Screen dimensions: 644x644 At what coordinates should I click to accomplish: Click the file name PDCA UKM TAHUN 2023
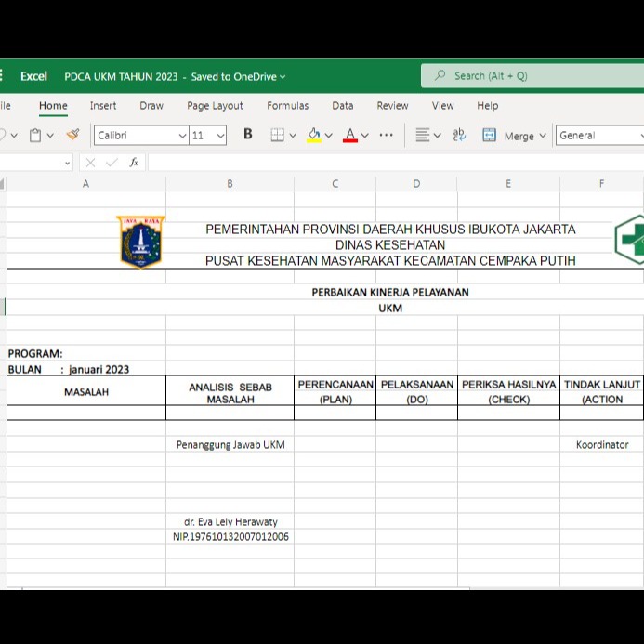(121, 76)
